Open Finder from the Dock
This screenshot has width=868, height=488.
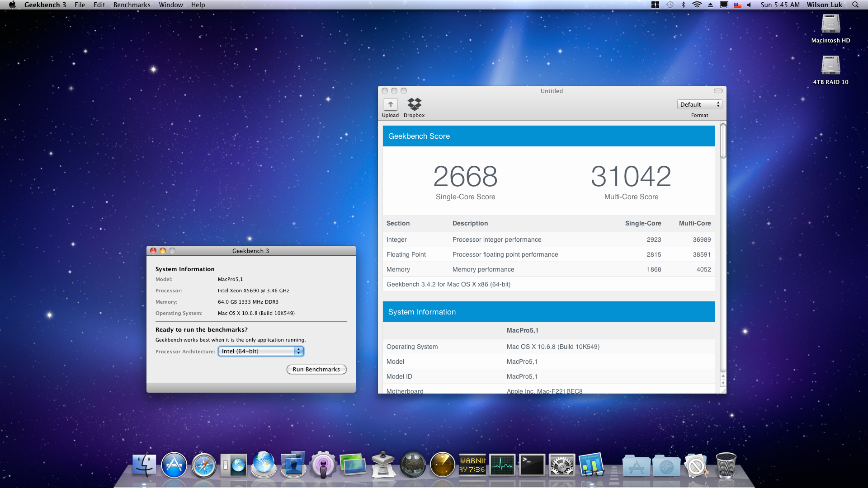tap(145, 465)
